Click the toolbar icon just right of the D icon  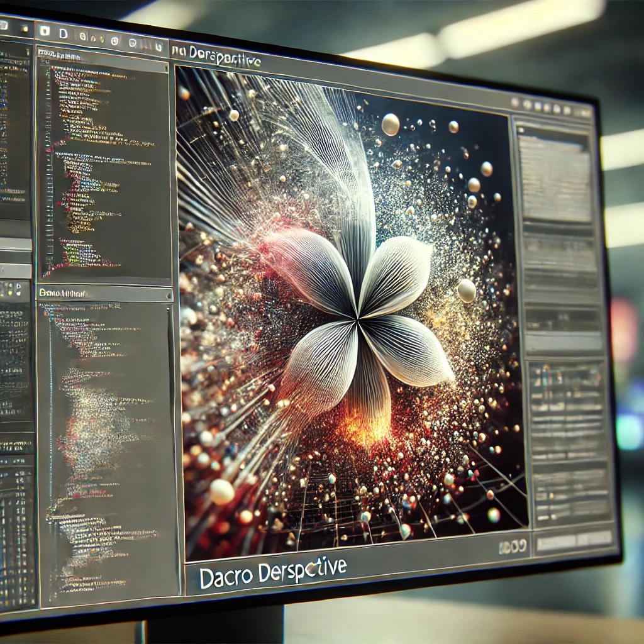(x=82, y=36)
